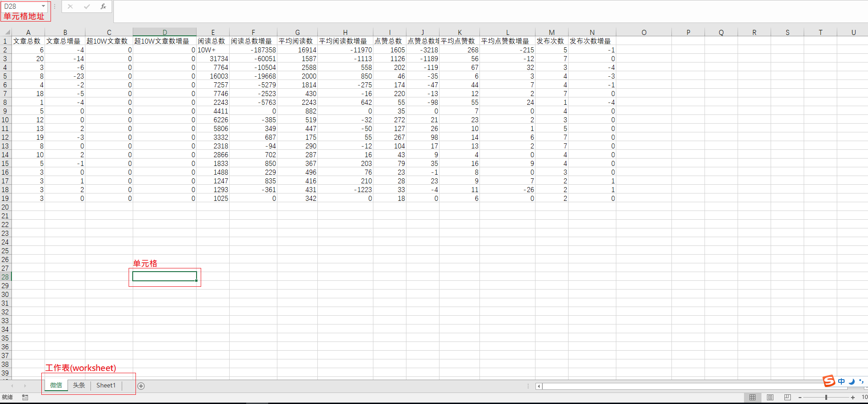Screen dimensions: 868x404
Task: Select the cell containing 16003
Action: click(213, 76)
